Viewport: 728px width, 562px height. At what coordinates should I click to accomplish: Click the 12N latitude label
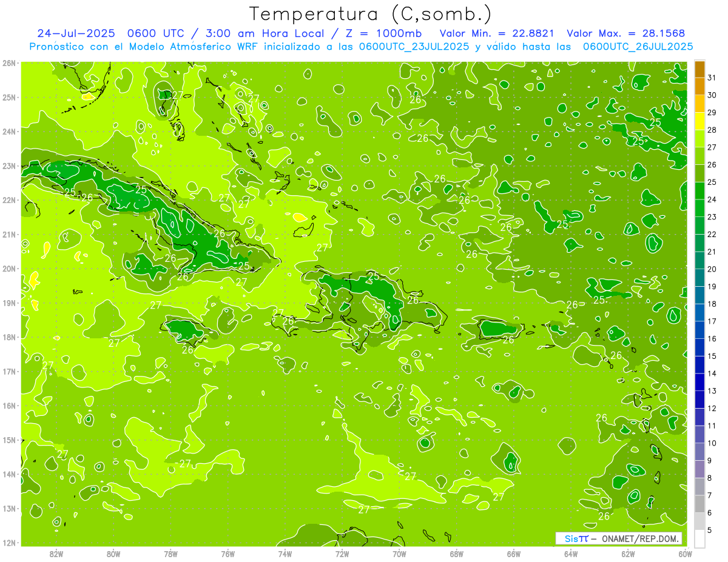[9, 543]
